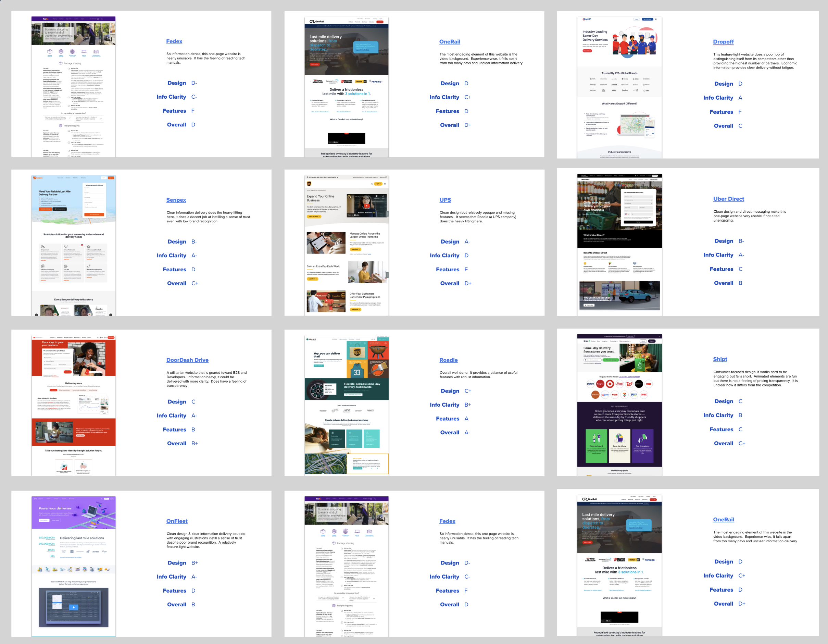Screen dimensions: 828x644
Task: Select description 'Consumer-focused design, it works hard'
Action: (x=755, y=379)
